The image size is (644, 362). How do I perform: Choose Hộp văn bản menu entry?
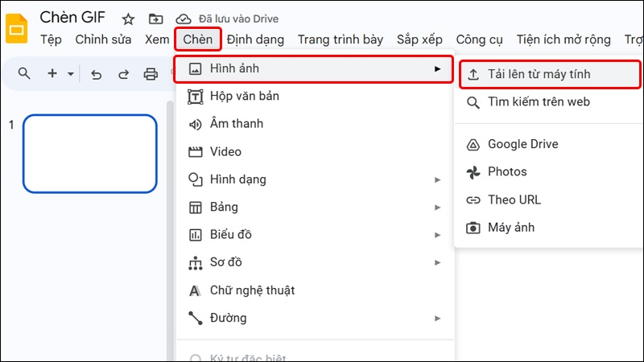(315, 97)
